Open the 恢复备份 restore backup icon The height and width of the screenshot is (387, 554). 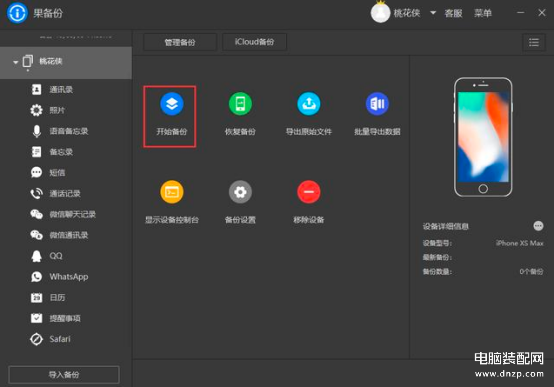pyautogui.click(x=240, y=104)
